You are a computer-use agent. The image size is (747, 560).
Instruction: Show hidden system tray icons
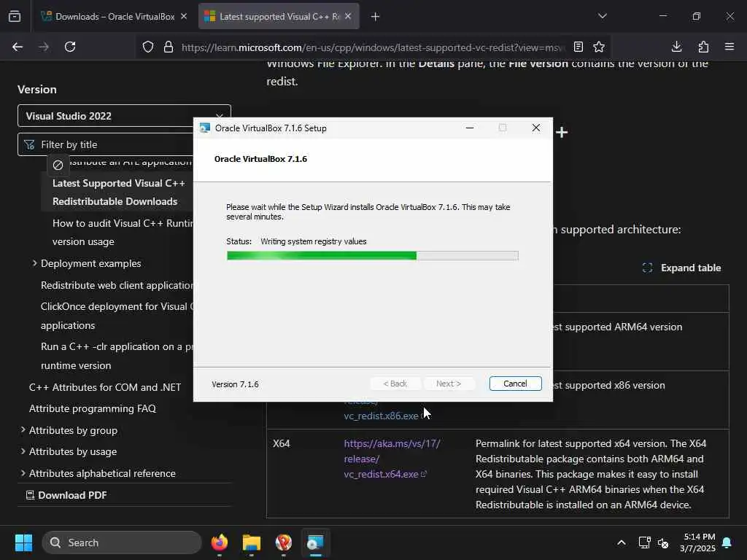tap(622, 542)
